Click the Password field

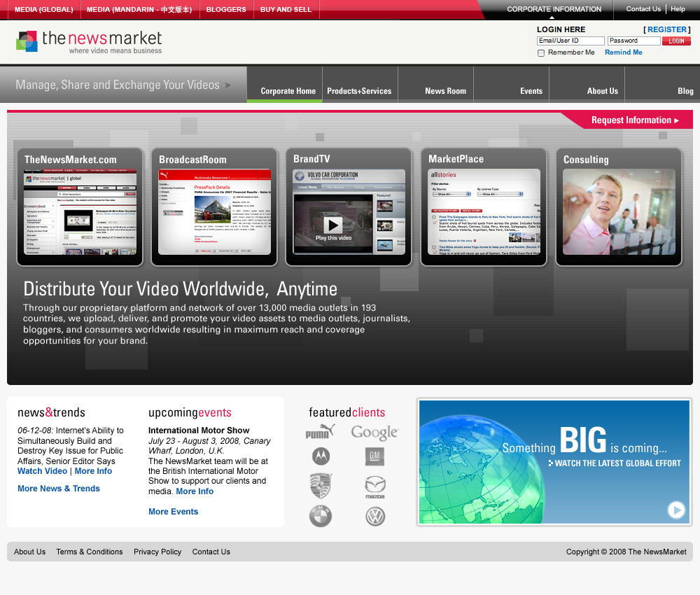[634, 41]
